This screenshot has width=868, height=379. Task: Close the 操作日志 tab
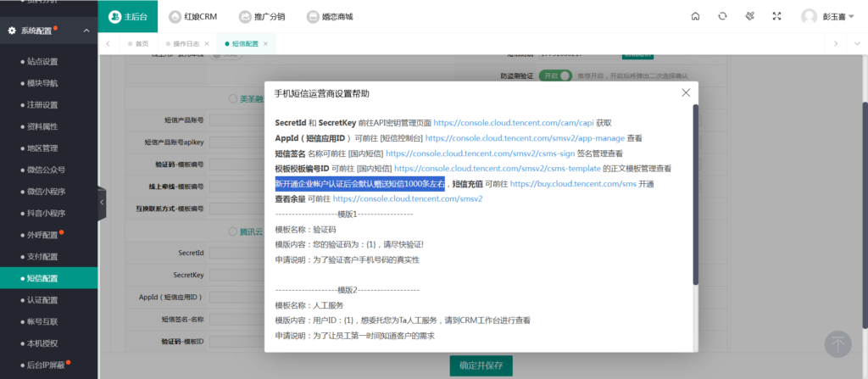point(207,44)
